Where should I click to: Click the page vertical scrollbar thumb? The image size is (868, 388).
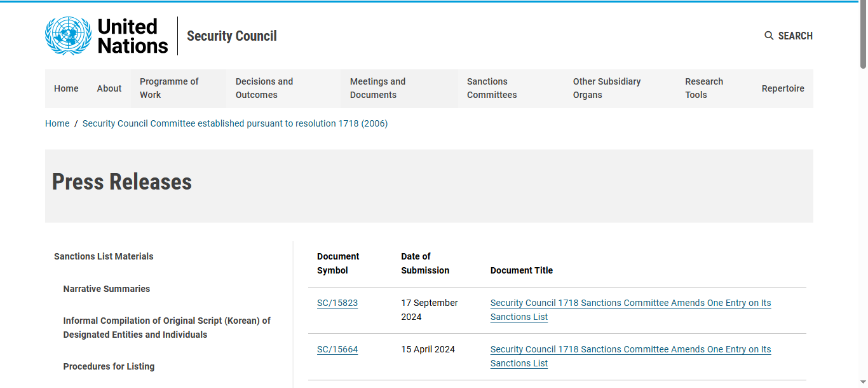tap(863, 35)
